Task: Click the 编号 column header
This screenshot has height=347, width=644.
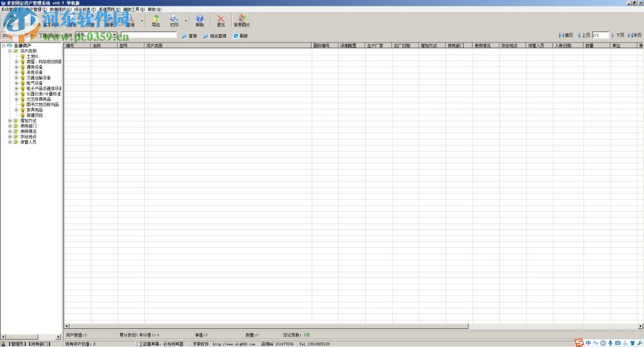Action: pyautogui.click(x=77, y=46)
